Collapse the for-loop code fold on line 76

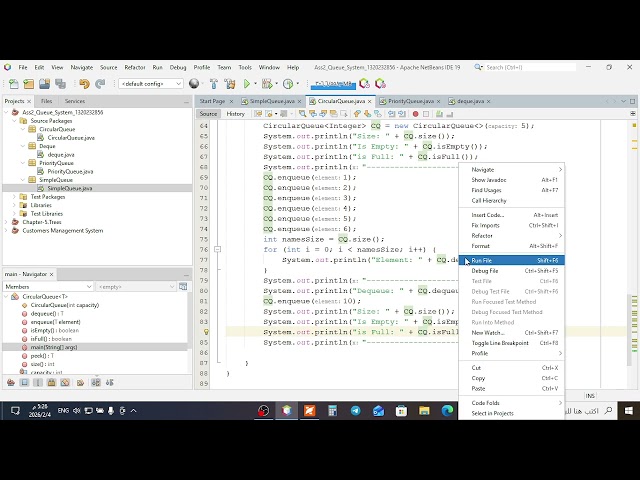coord(218,249)
